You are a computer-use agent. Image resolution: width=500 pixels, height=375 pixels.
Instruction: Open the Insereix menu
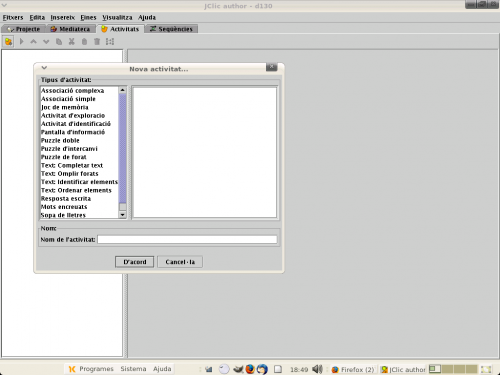click(63, 17)
